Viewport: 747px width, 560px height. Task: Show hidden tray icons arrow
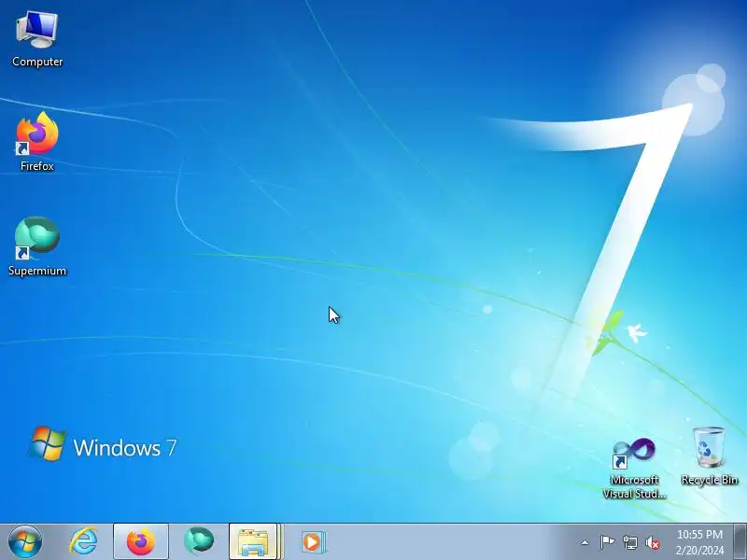pos(585,542)
